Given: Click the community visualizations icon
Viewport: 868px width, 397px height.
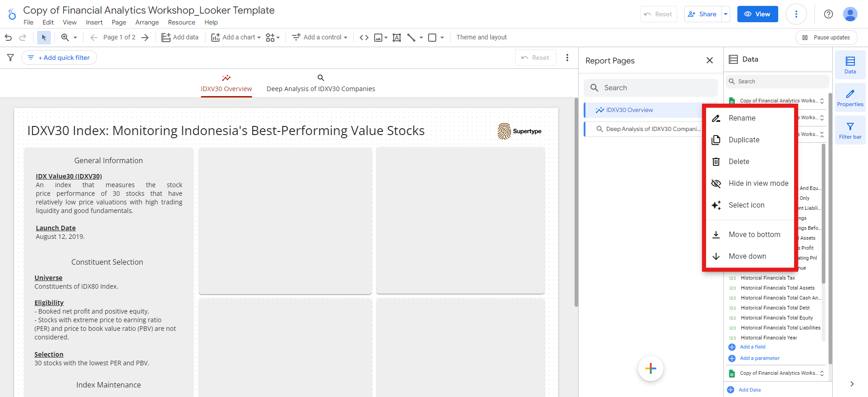Looking at the screenshot, I should 273,38.
